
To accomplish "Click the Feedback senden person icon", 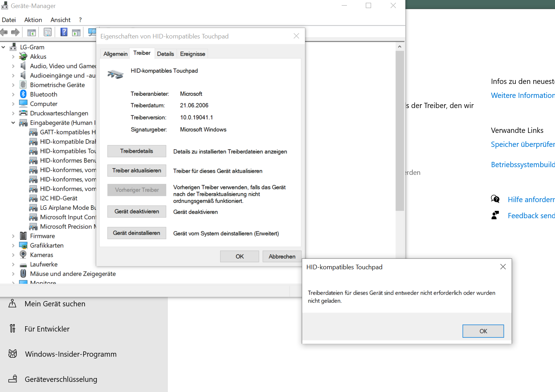I will click(495, 215).
